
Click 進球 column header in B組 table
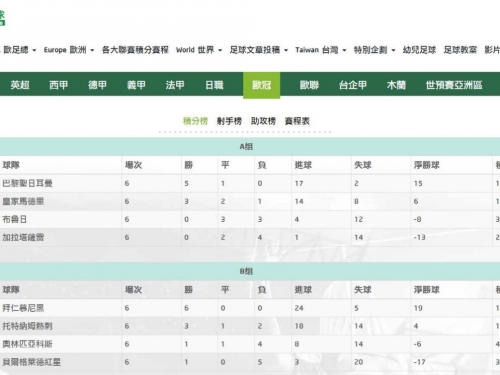point(303,290)
